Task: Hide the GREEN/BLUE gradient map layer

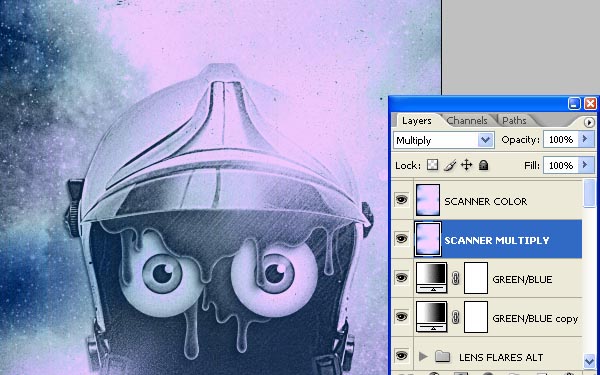Action: 401,278
